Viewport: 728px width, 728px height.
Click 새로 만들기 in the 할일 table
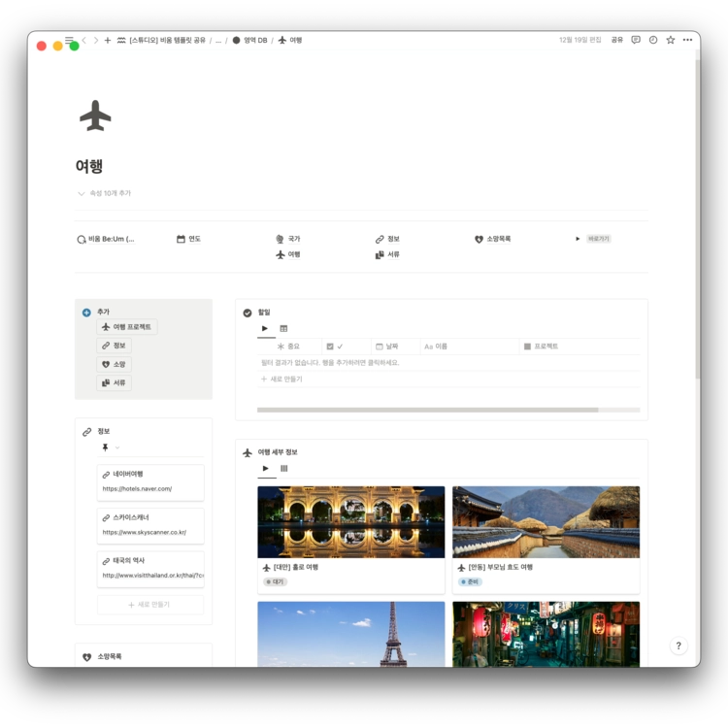(x=281, y=379)
